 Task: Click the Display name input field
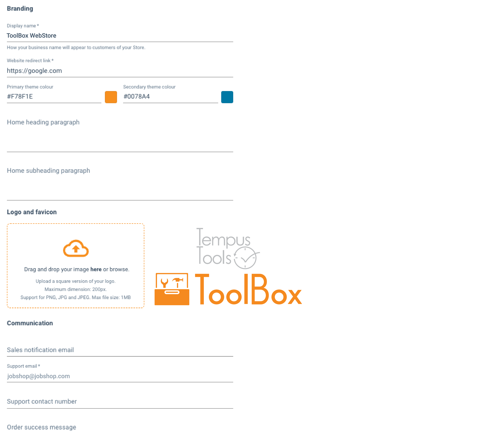120,36
